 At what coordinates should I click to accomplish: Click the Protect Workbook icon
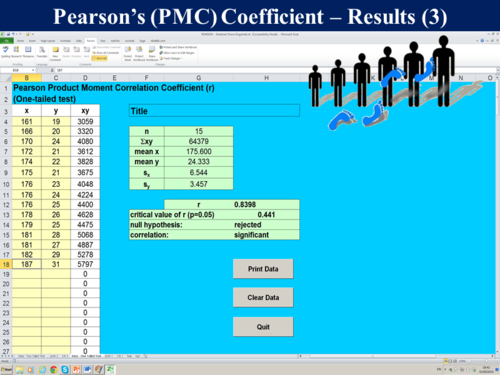point(139,53)
